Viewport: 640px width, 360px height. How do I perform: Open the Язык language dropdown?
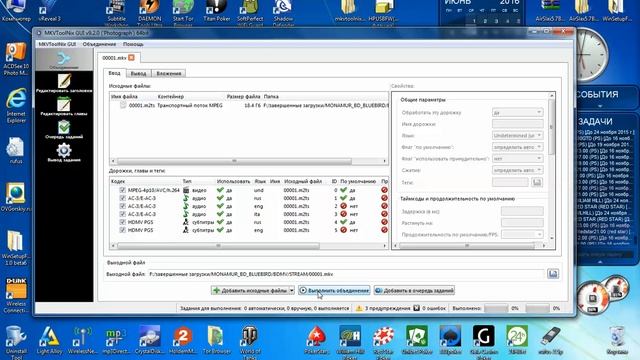517,135
